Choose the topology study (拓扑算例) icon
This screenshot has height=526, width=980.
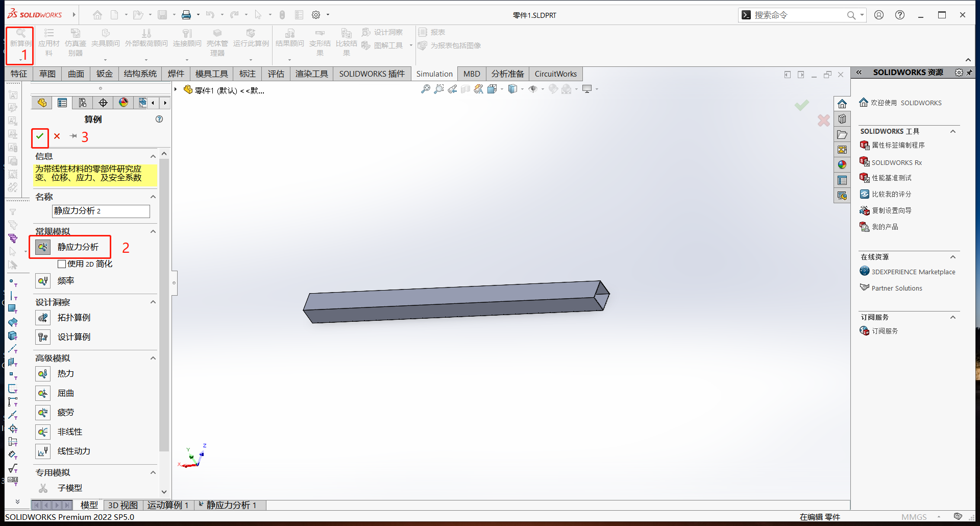coord(43,318)
